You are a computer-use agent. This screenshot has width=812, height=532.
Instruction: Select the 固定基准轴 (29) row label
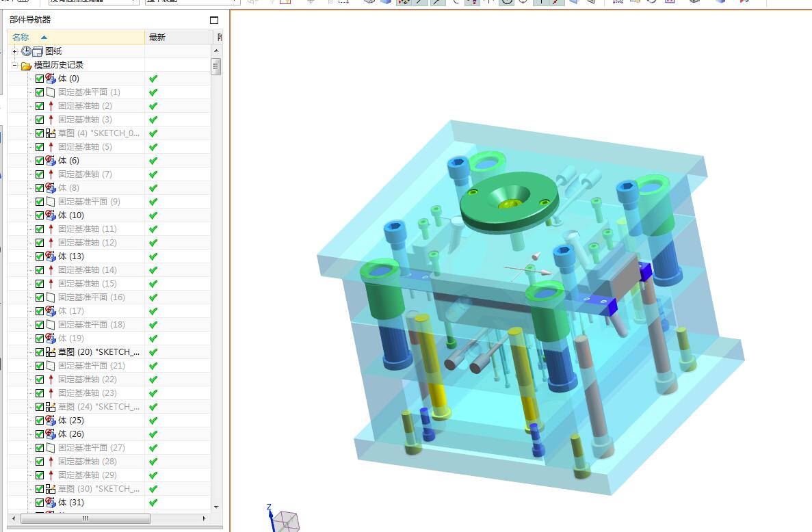coord(87,475)
